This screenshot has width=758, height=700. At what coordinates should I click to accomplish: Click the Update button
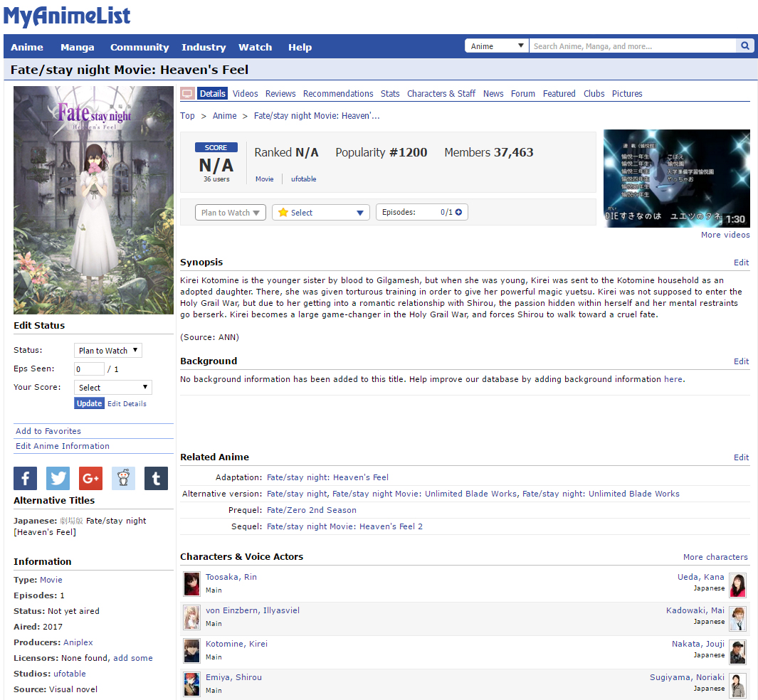point(90,403)
